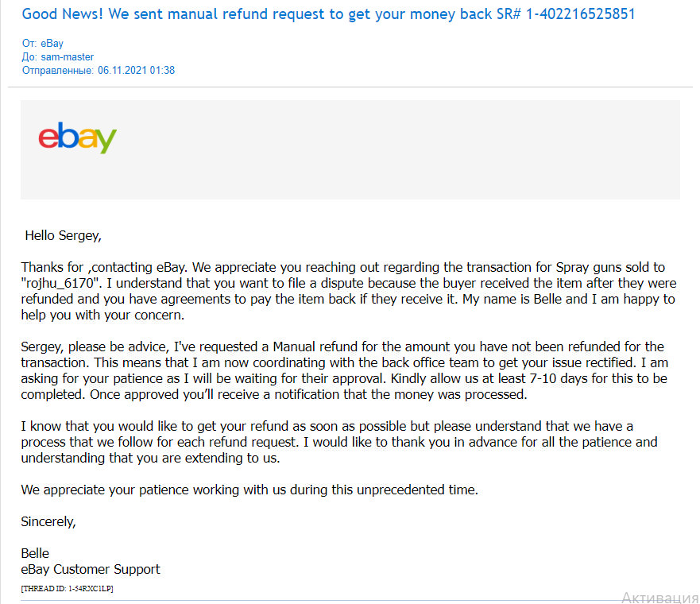Click the signature name Belle
The width and height of the screenshot is (700, 604).
tap(35, 553)
